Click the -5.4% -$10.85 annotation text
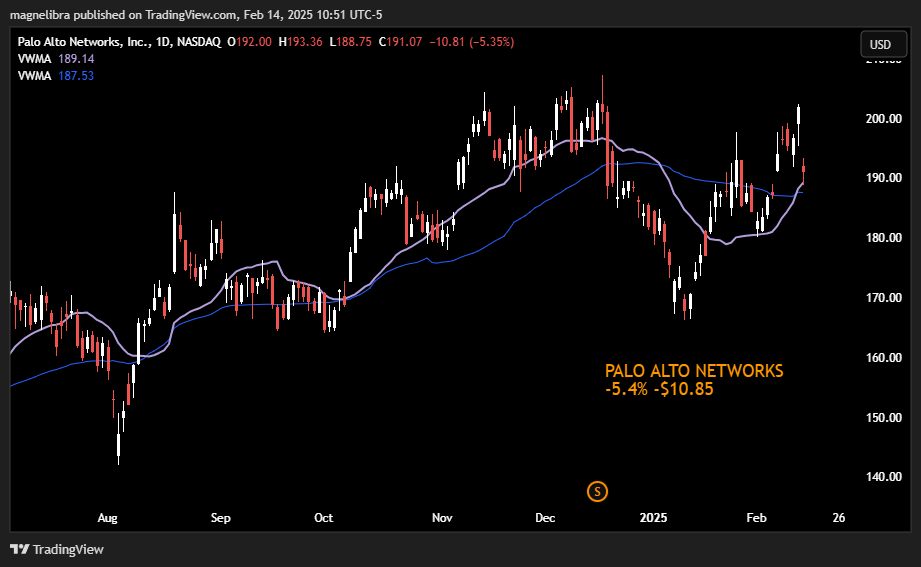 point(659,389)
